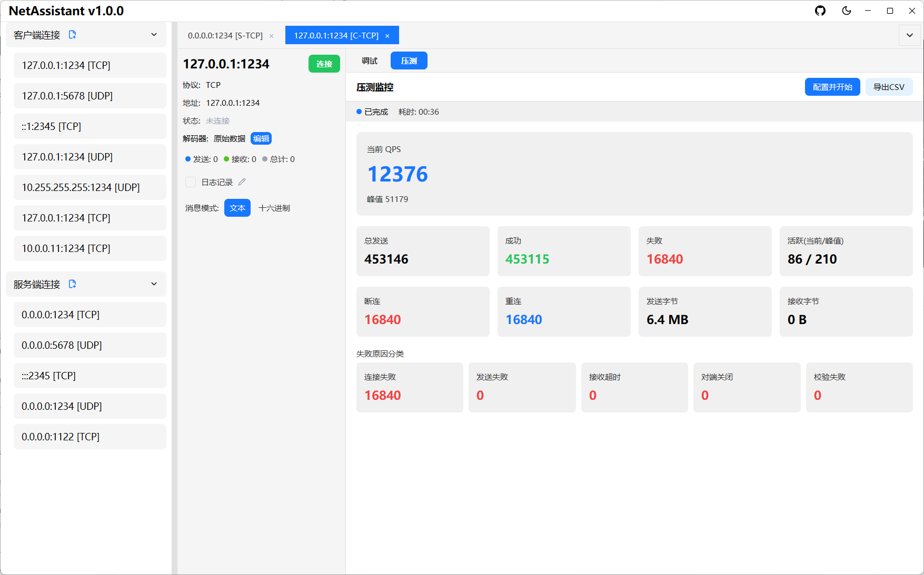Screen dimensions: 924x575
Task: Export results with 导出CSV button
Action: point(889,87)
